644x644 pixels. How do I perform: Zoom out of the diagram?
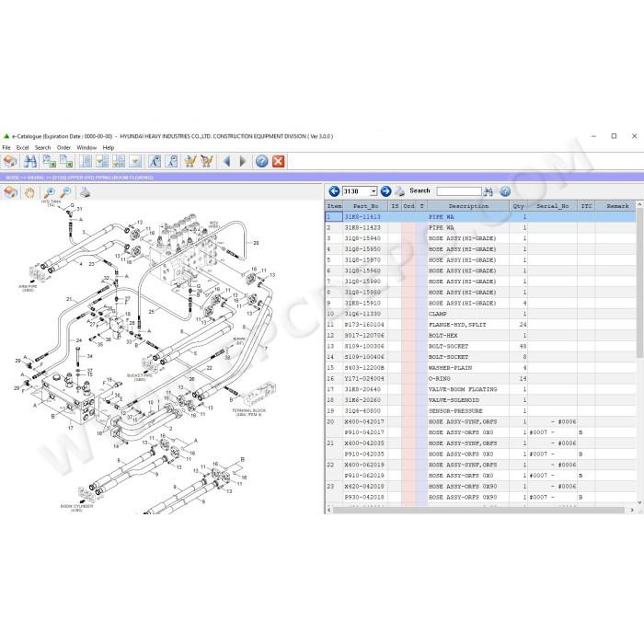pos(65,191)
